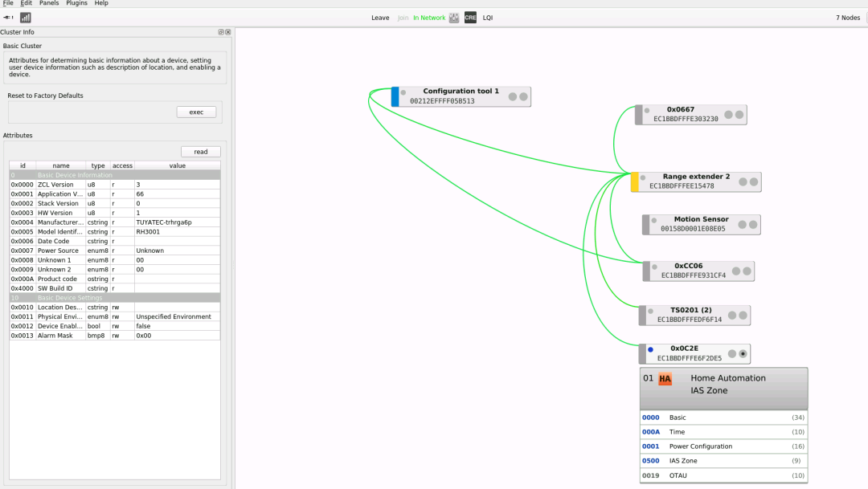
Task: Click the float icon on Cluster Info panel
Action: [221, 31]
